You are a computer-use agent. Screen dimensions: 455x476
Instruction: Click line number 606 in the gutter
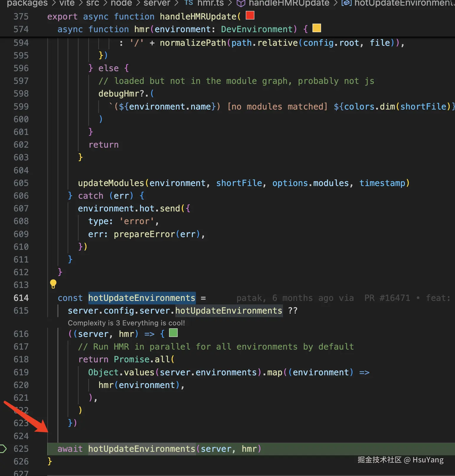21,196
